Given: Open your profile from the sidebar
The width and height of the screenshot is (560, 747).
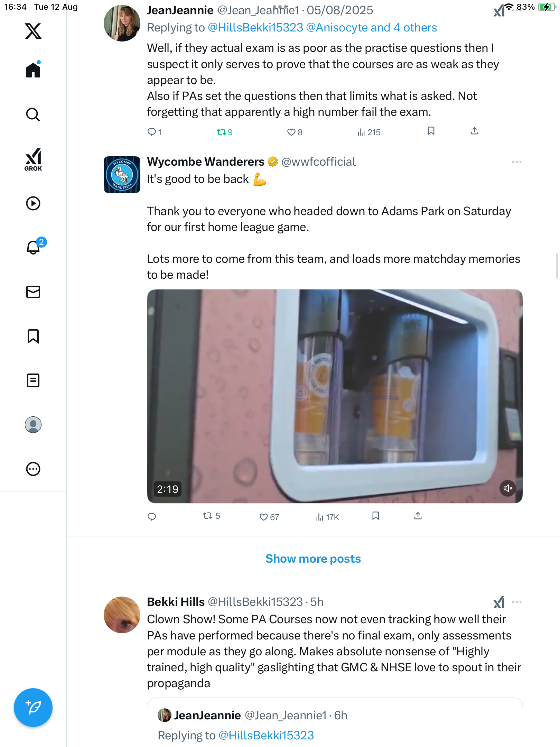Looking at the screenshot, I should tap(33, 425).
